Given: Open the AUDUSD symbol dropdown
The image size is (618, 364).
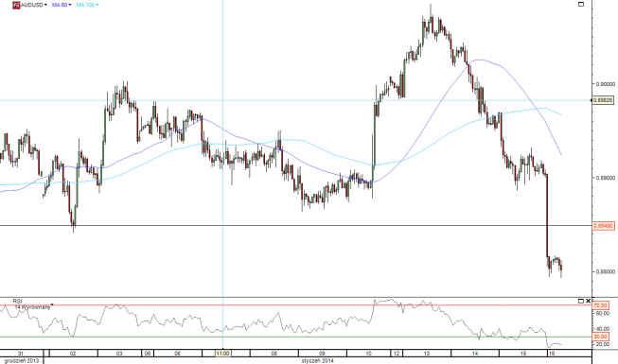Looking at the screenshot, I should [x=45, y=5].
